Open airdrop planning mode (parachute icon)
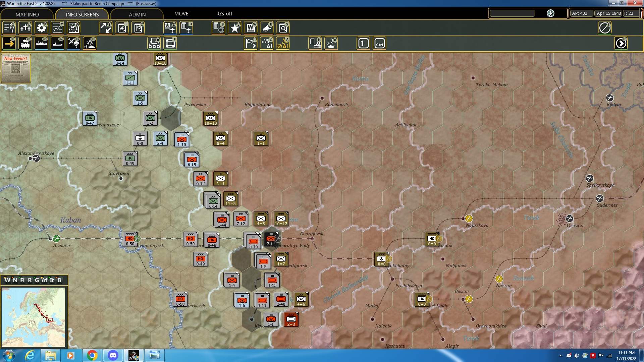Image resolution: width=644 pixels, height=362 pixels. (73, 43)
